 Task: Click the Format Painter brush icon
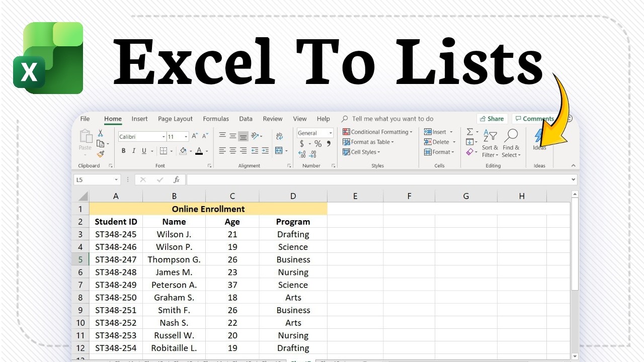coord(101,154)
